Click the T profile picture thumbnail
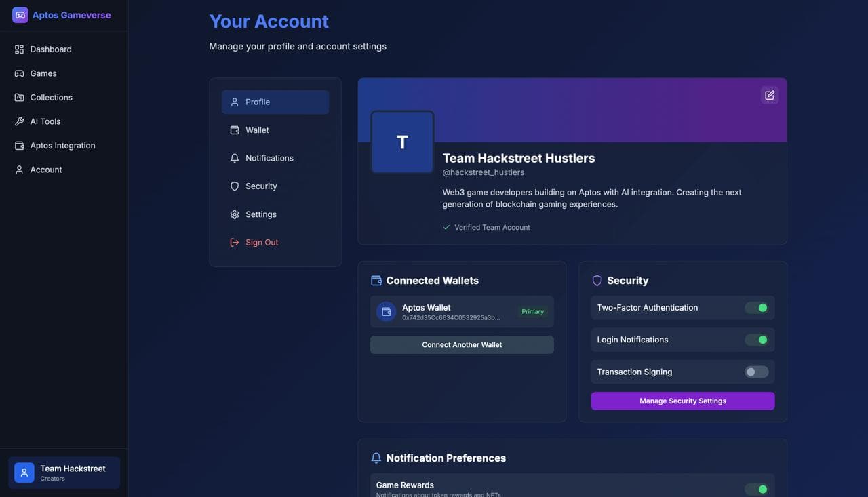 (x=402, y=142)
